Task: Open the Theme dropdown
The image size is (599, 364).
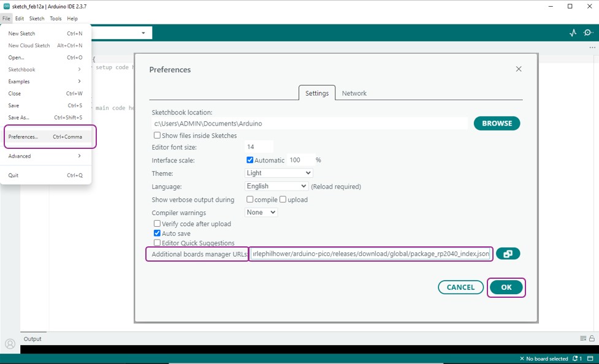Action: pos(278,173)
